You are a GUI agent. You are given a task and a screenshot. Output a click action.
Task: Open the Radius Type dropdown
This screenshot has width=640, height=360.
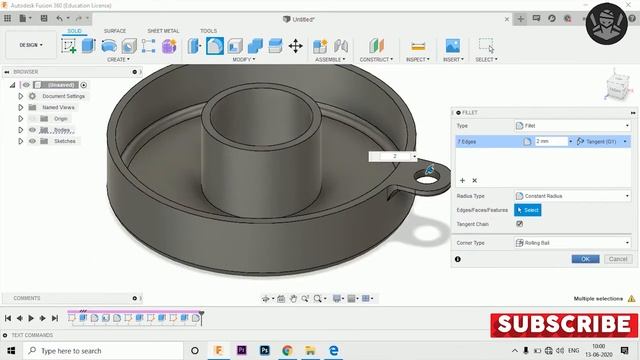573,196
